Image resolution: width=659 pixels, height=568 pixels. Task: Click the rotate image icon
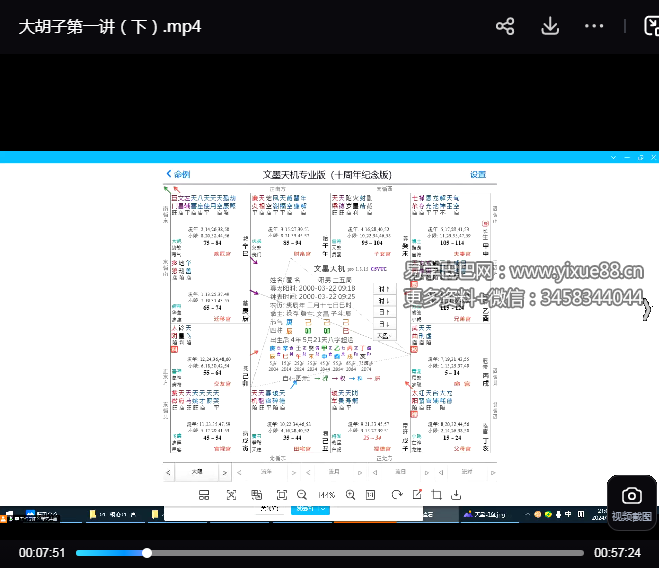[x=397, y=495]
